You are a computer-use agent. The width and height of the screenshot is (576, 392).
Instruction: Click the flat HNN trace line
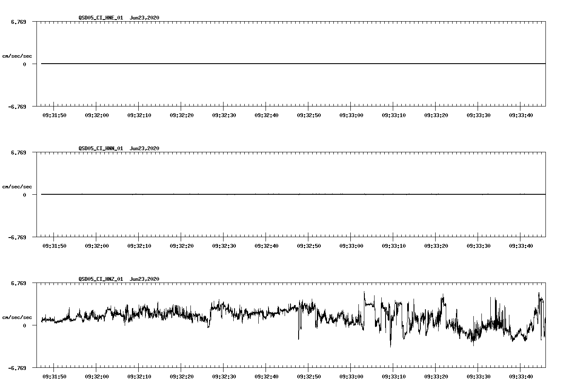(x=293, y=194)
